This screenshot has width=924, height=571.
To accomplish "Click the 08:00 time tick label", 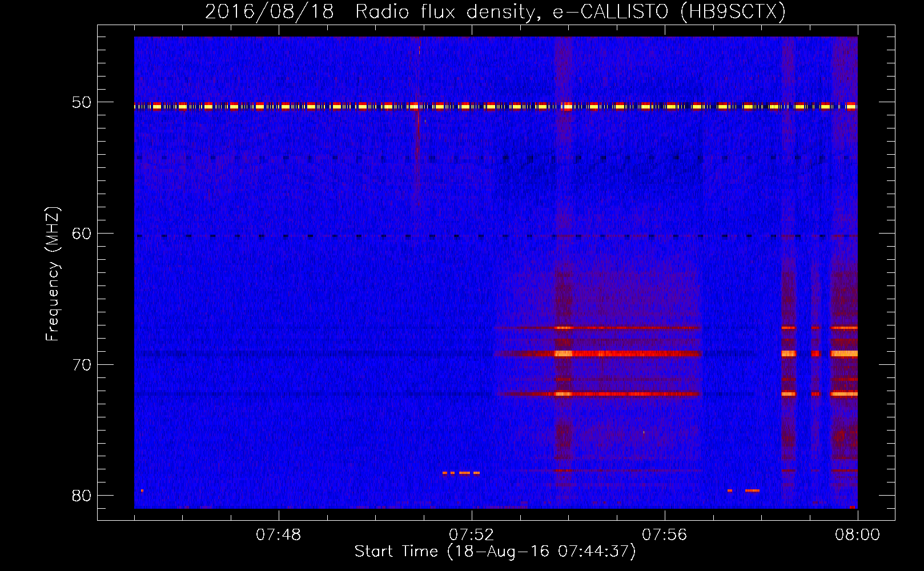I will [x=858, y=535].
